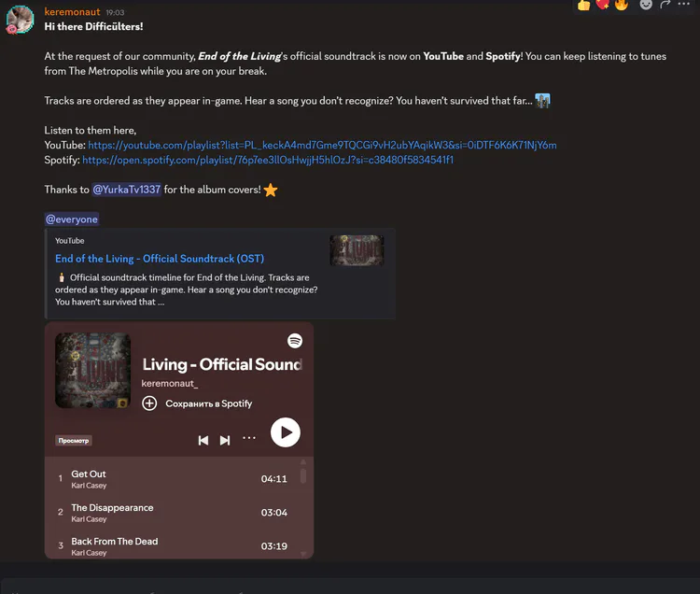
Task: Click the Hi there Difficülters! greeting
Action: tap(93, 27)
